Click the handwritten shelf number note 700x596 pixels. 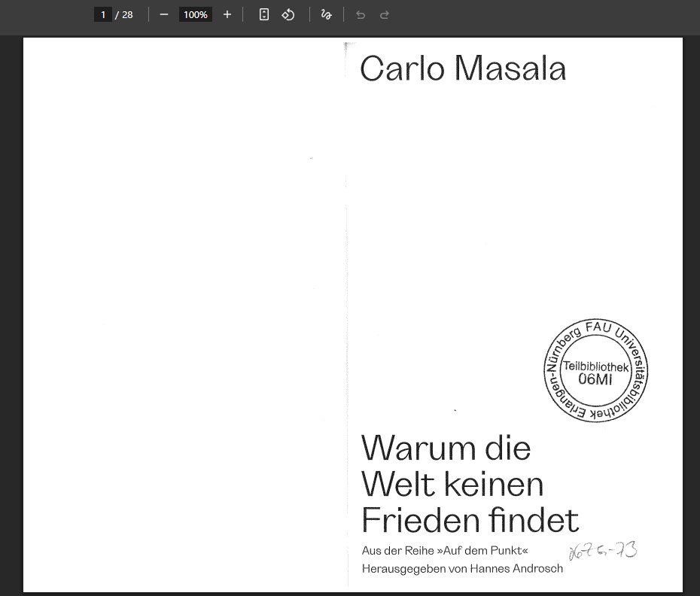(603, 550)
